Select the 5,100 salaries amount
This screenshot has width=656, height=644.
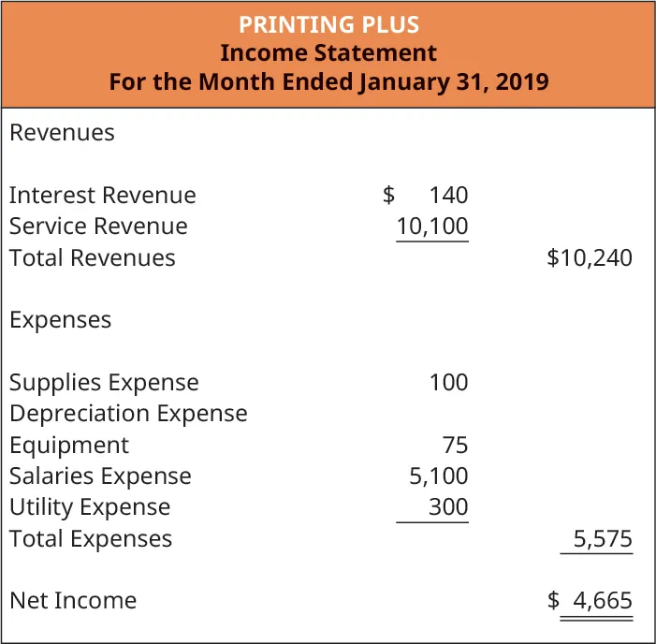click(x=438, y=476)
